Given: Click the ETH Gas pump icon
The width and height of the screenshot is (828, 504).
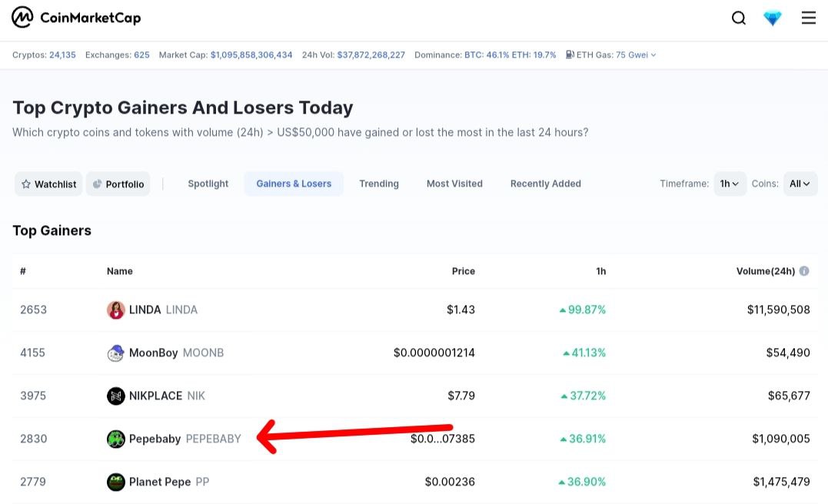Looking at the screenshot, I should coord(570,55).
